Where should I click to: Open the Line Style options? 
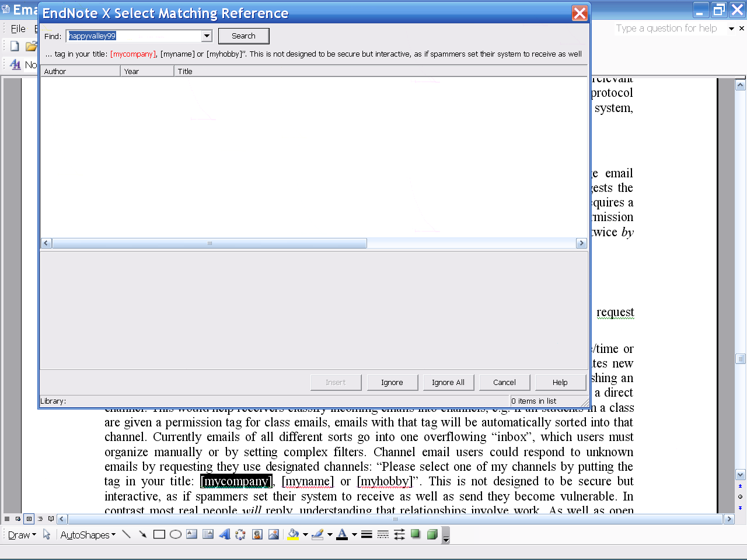click(x=366, y=534)
